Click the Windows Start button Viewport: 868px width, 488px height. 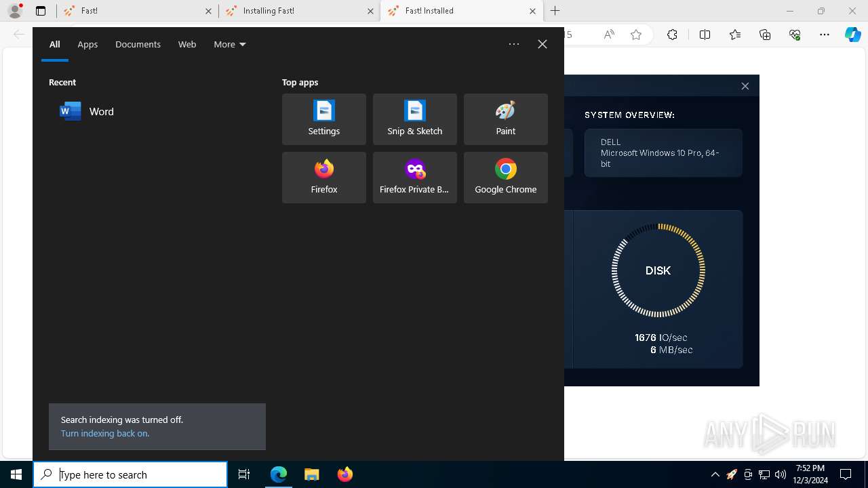pyautogui.click(x=16, y=474)
